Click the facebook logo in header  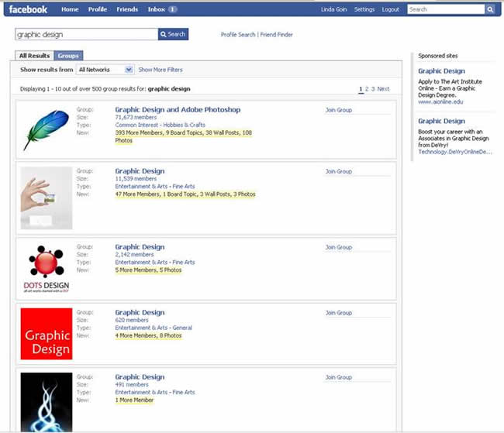click(28, 9)
